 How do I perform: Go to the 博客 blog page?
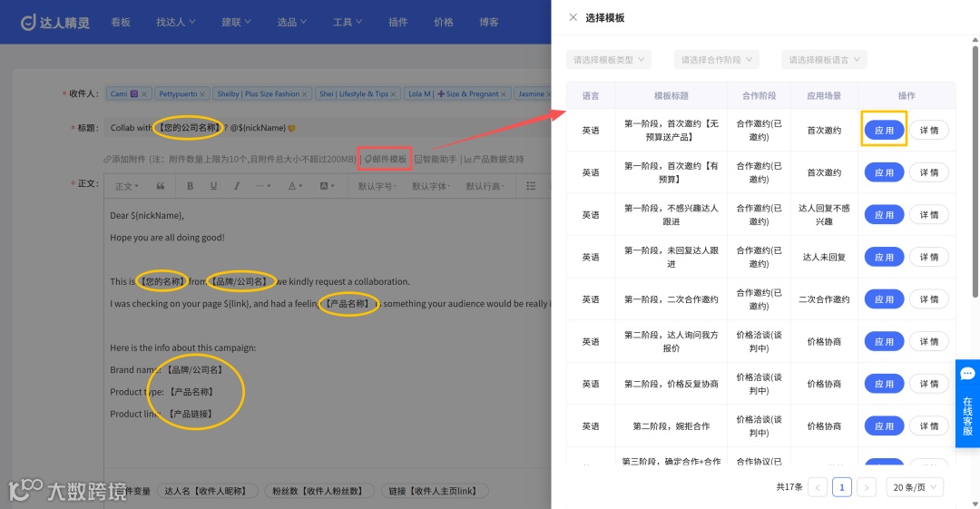point(489,22)
